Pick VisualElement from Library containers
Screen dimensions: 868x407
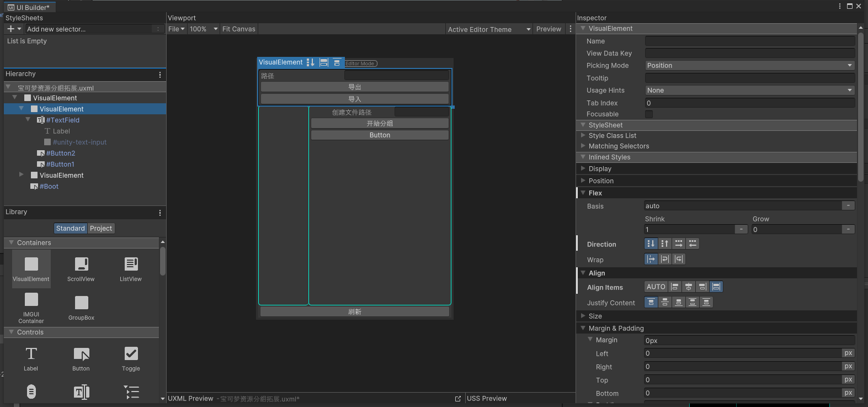(x=31, y=269)
